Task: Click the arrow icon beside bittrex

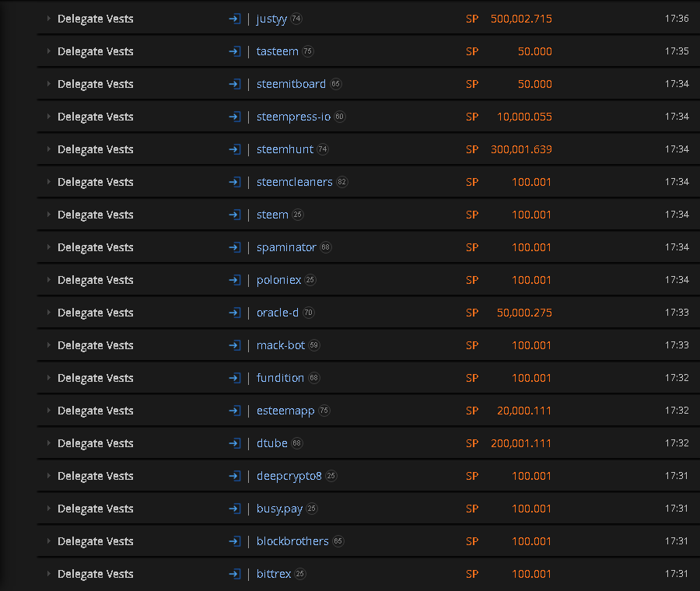Action: [235, 574]
